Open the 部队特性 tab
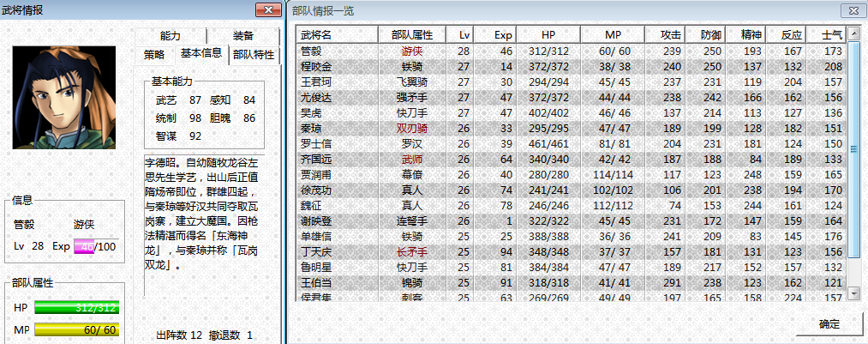The width and height of the screenshot is (868, 344). pos(254,54)
